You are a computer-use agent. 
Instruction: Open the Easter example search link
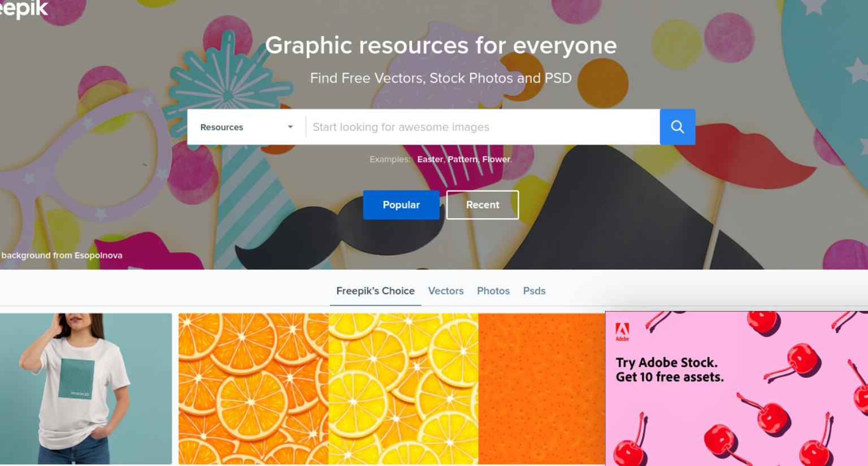430,159
